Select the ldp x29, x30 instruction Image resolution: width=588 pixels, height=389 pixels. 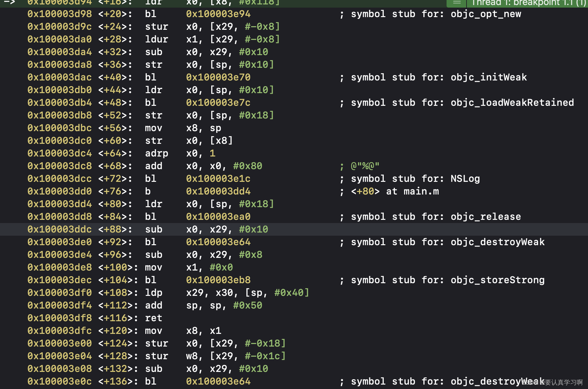click(227, 293)
